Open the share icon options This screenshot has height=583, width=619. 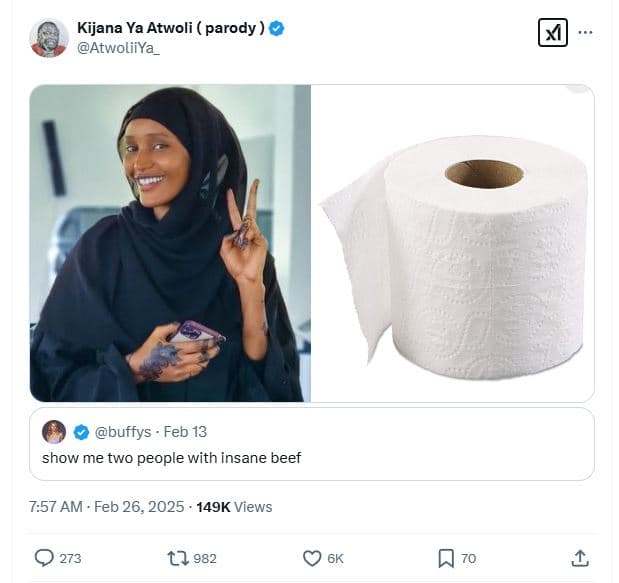tap(580, 558)
